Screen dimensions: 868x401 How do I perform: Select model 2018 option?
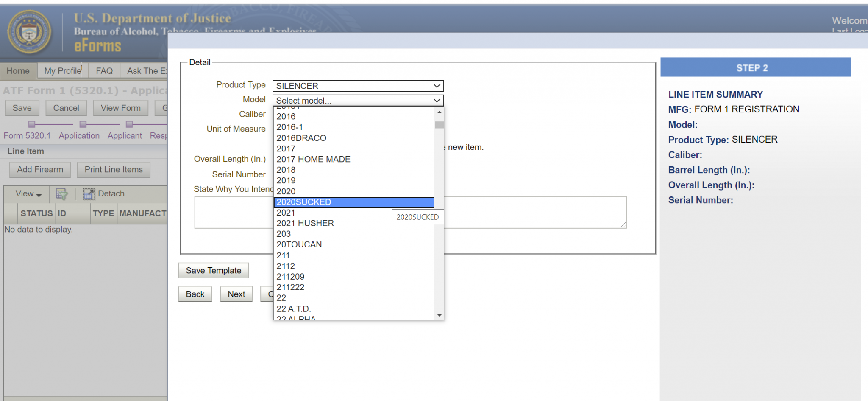click(x=354, y=170)
